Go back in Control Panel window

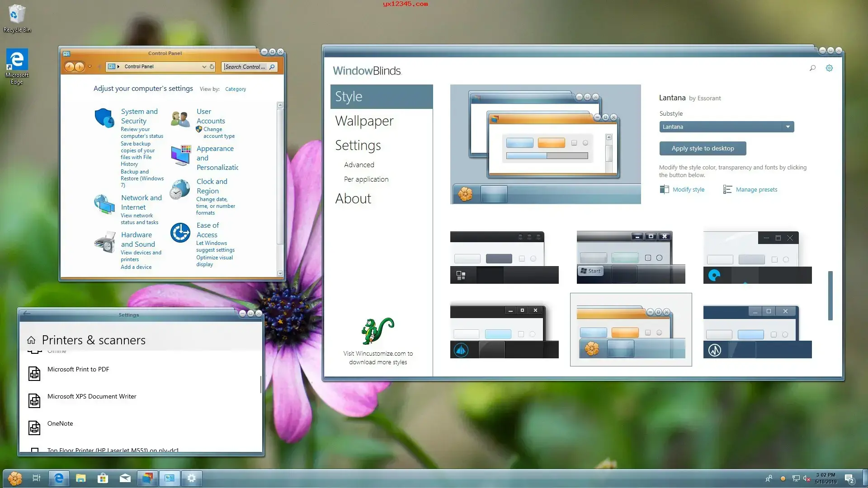[x=69, y=67]
